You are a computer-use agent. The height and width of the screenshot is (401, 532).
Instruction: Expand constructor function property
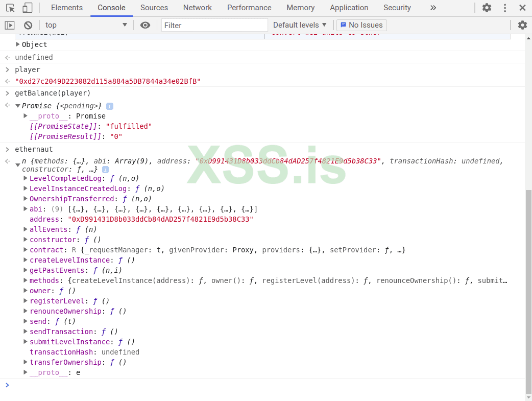[26, 240]
